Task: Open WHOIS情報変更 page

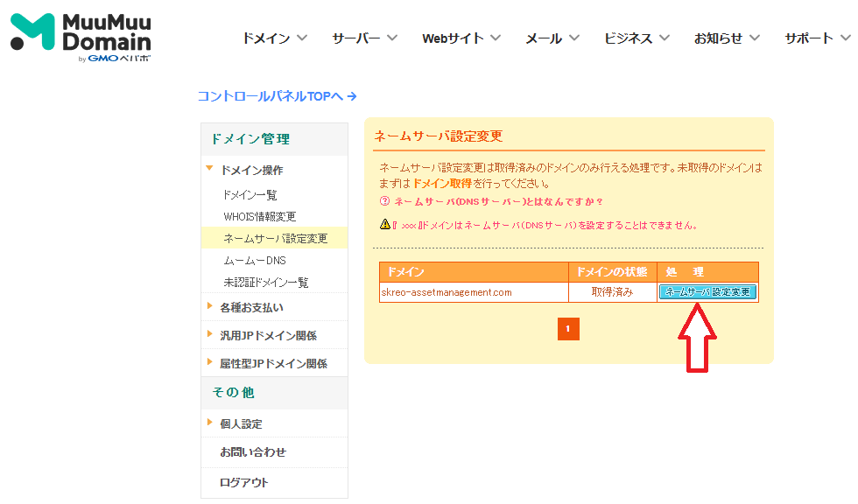Action: coord(259,216)
